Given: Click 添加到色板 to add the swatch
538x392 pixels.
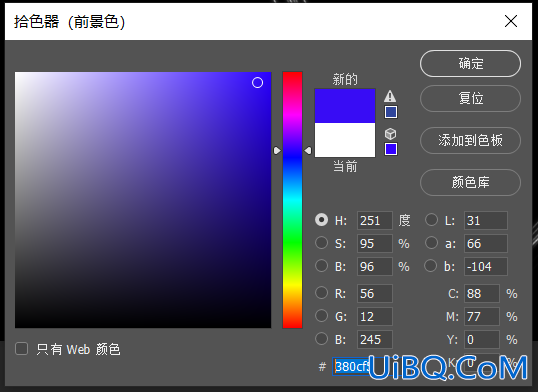Looking at the screenshot, I should click(x=470, y=140).
